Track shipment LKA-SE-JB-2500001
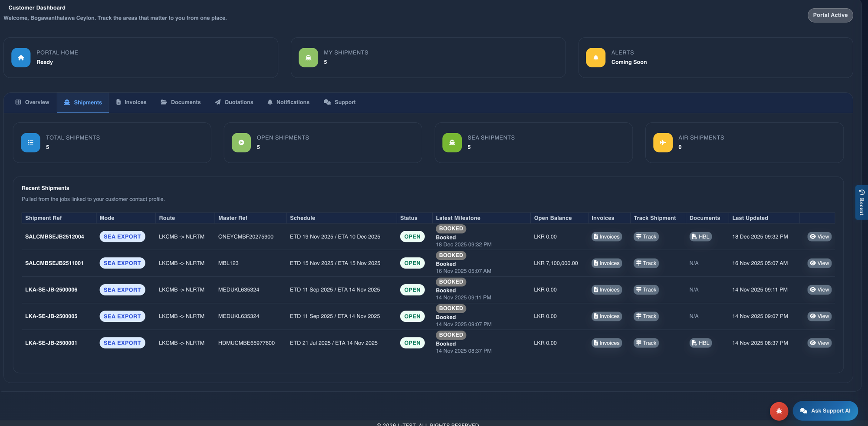The image size is (868, 426). pos(646,343)
